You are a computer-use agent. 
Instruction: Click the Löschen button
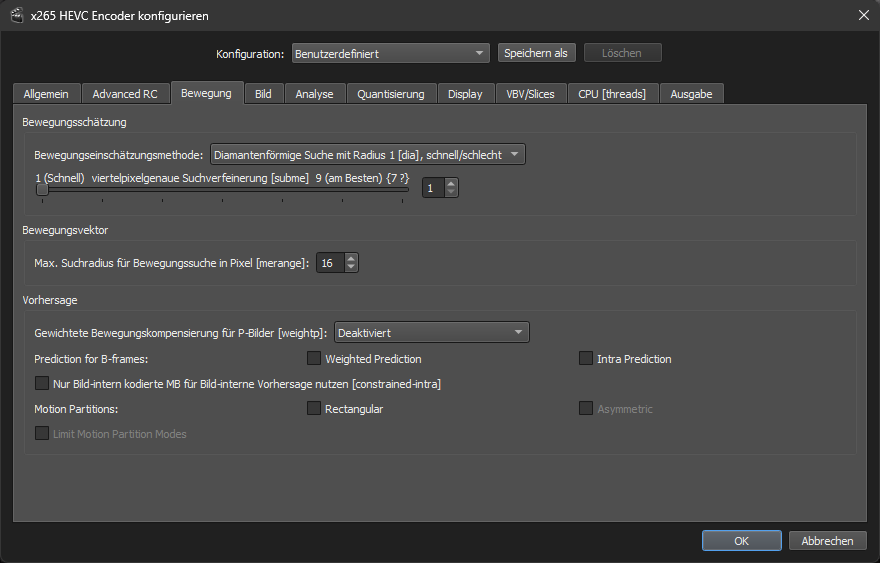(x=622, y=53)
